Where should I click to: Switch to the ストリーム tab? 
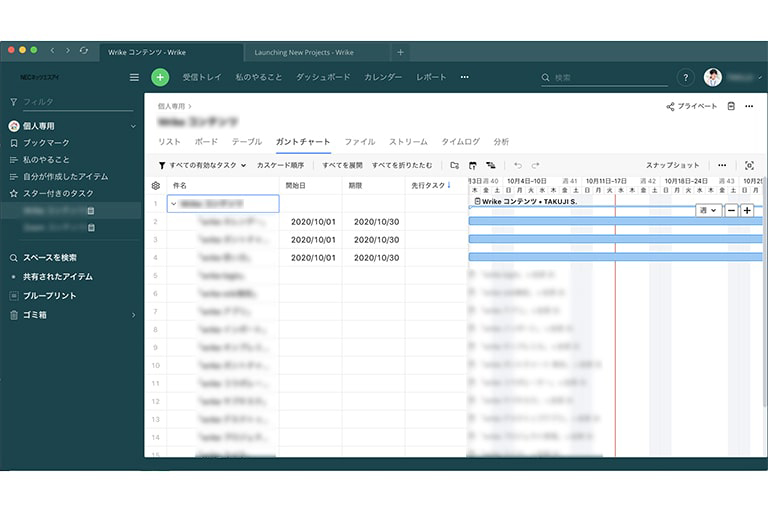pos(408,142)
